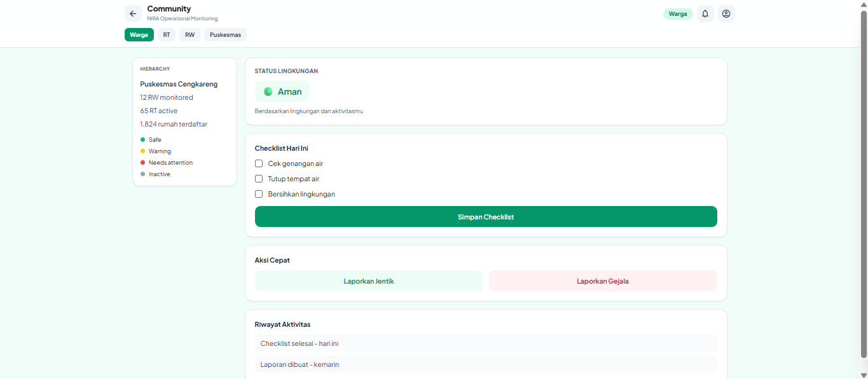Click the Needs attention legend label
868x379 pixels.
point(170,163)
